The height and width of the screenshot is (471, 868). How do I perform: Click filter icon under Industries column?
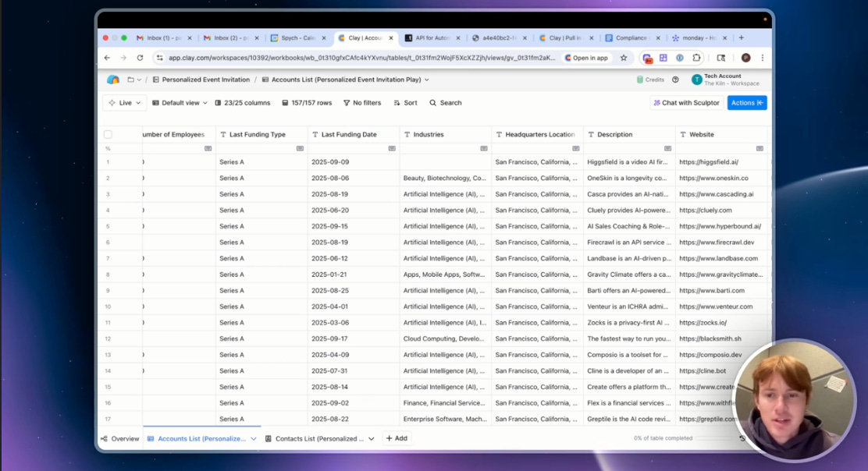point(483,148)
